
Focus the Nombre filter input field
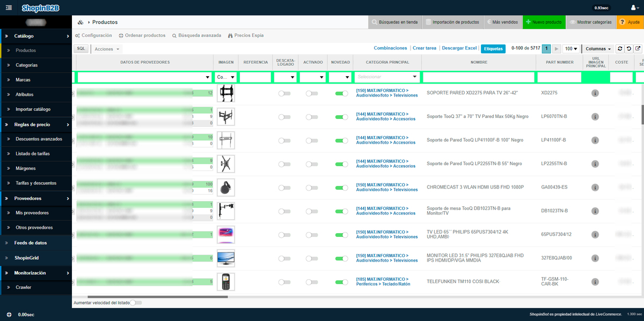[479, 77]
